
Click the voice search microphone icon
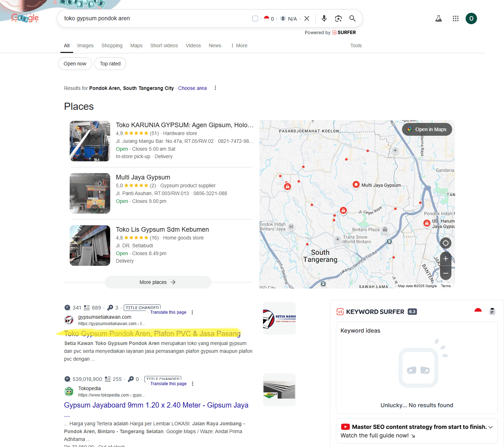click(324, 18)
